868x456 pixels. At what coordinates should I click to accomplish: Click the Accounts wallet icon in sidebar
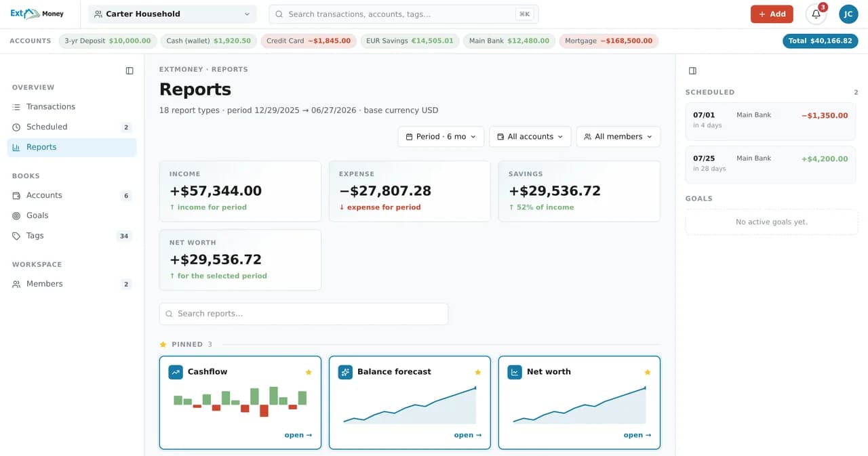[16, 195]
